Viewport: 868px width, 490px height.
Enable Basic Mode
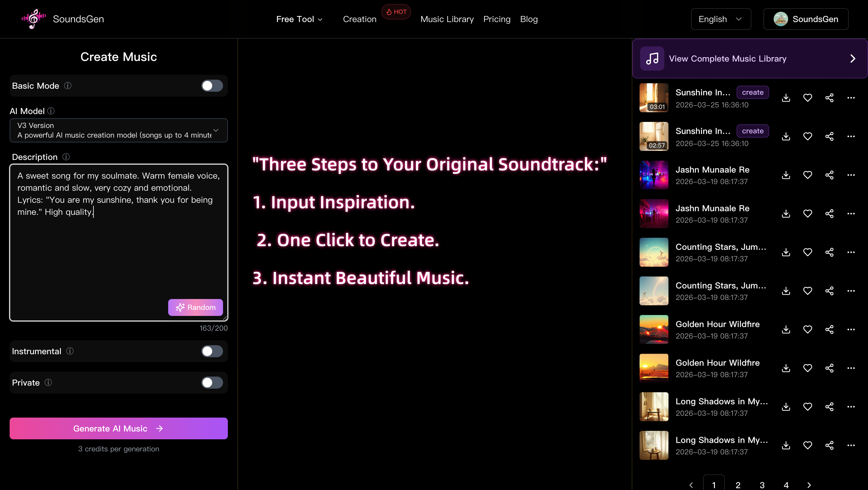tap(212, 86)
